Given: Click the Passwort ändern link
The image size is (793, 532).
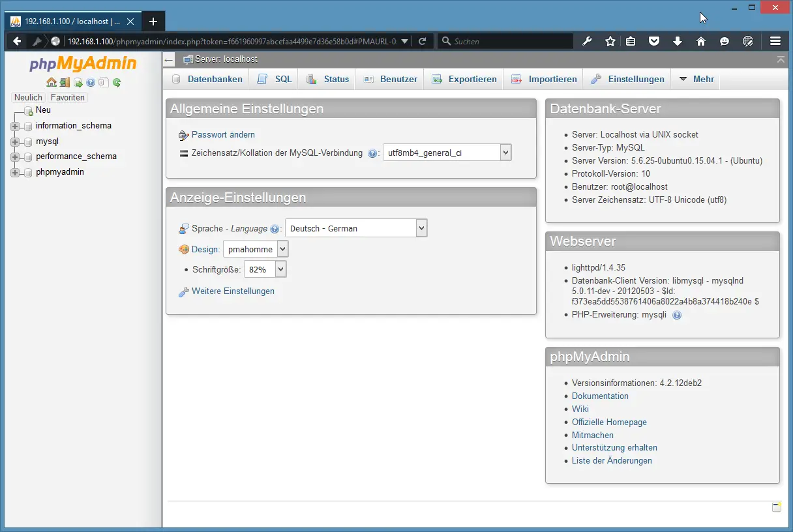Looking at the screenshot, I should coord(223,135).
